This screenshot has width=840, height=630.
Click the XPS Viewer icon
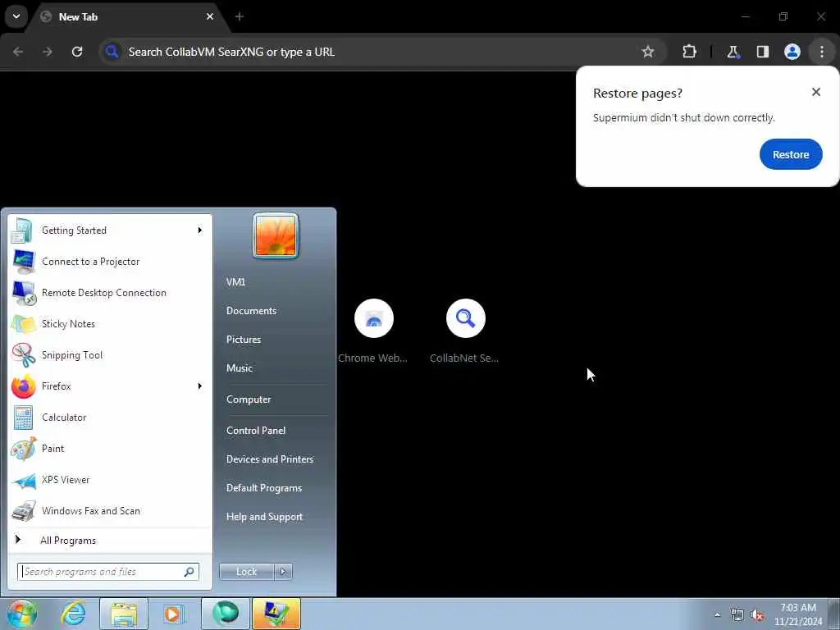(x=24, y=480)
